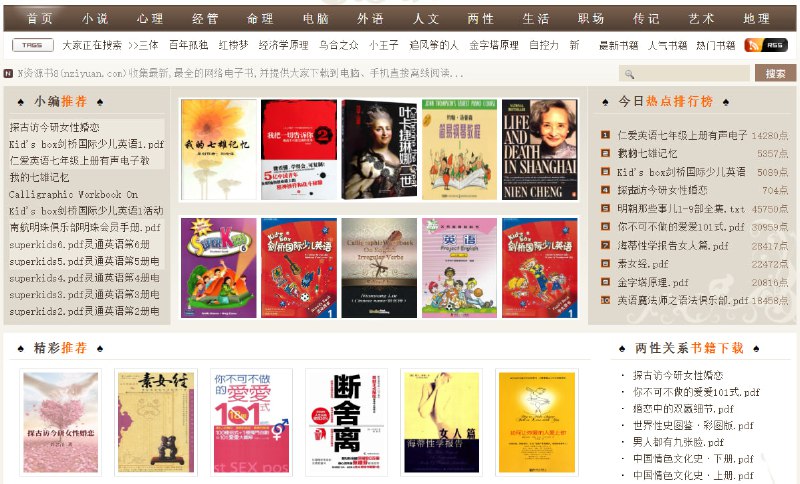Open the 人气书籍 link

[667, 45]
